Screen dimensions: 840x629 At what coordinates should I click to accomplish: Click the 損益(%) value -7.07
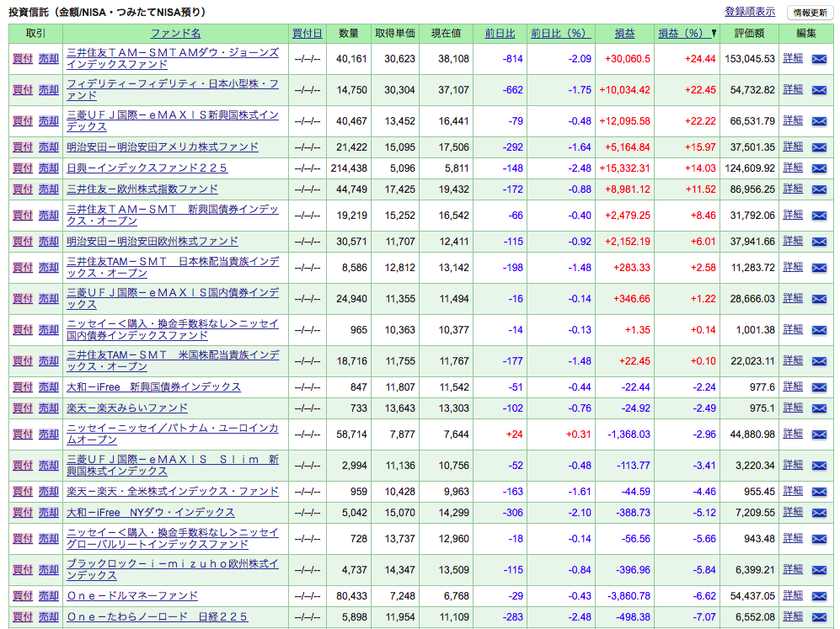(x=704, y=616)
